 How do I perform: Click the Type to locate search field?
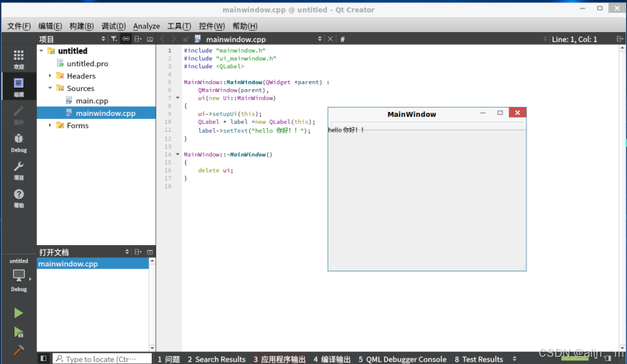pyautogui.click(x=103, y=359)
